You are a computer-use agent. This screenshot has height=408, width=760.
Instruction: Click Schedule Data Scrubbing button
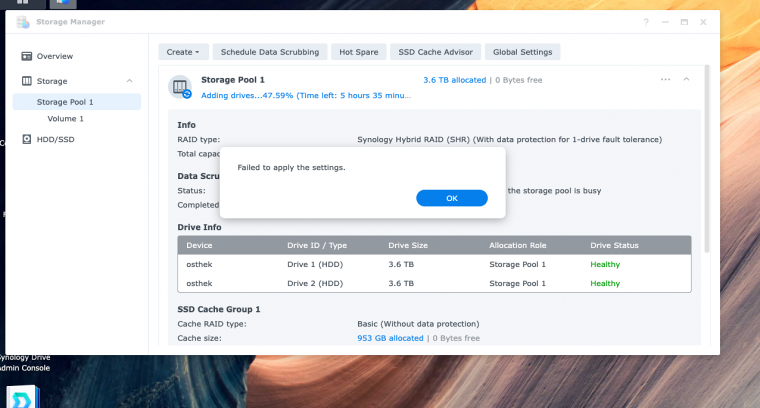[x=270, y=52]
